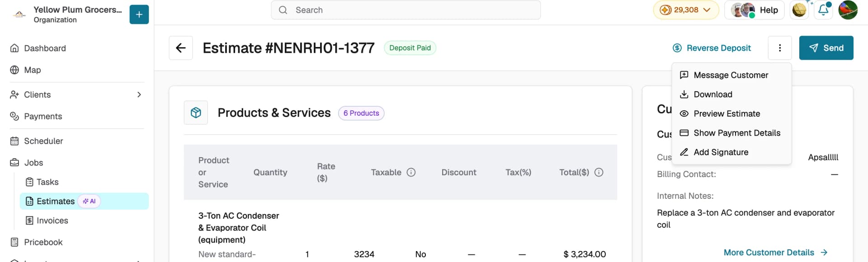Screen dimensions: 868x262
Task: Click the Total($) info icon
Action: [x=599, y=172]
